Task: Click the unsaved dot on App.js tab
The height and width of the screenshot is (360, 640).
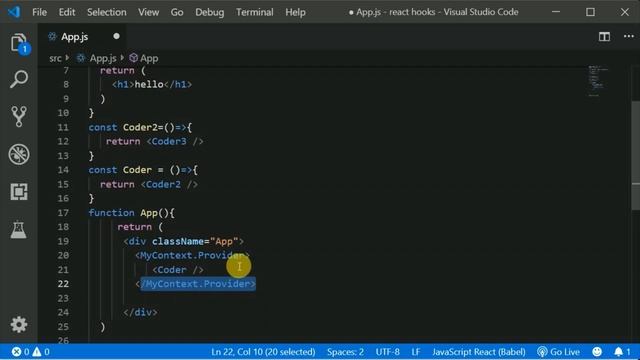Action: click(x=116, y=36)
